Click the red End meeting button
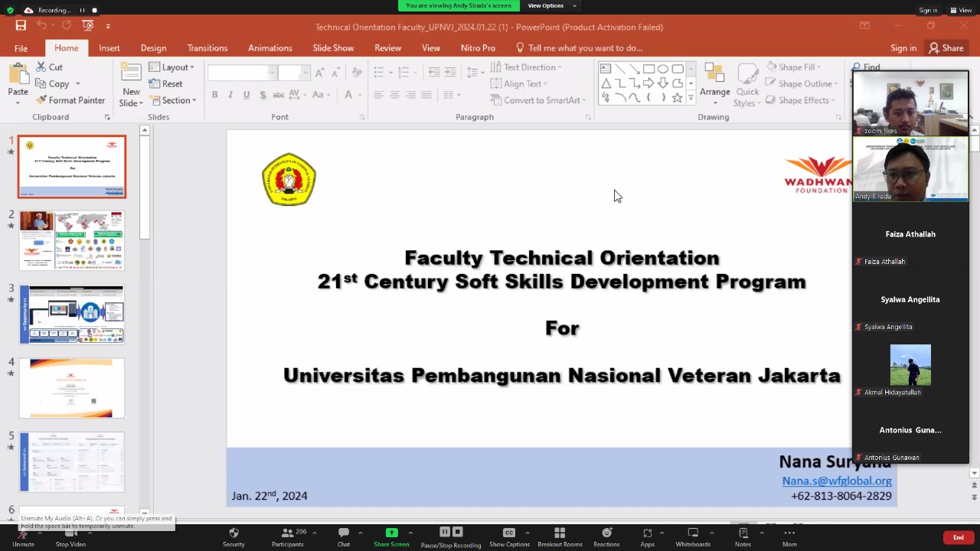 pos(958,537)
